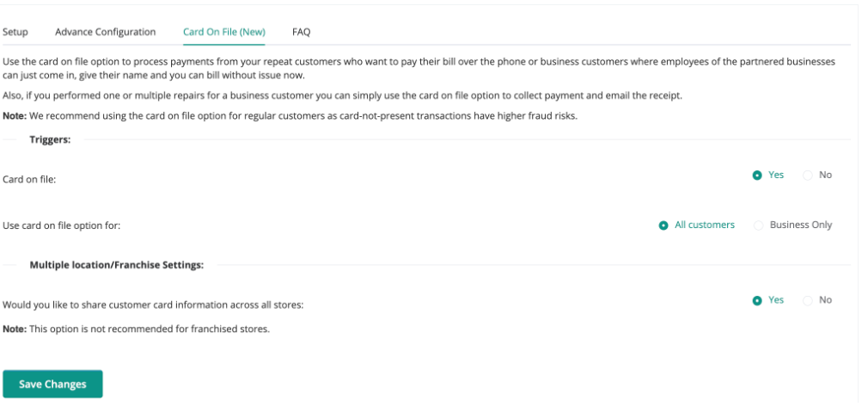This screenshot has width=868, height=413.
Task: Switch to the Advance Configuration tab
Action: [105, 32]
